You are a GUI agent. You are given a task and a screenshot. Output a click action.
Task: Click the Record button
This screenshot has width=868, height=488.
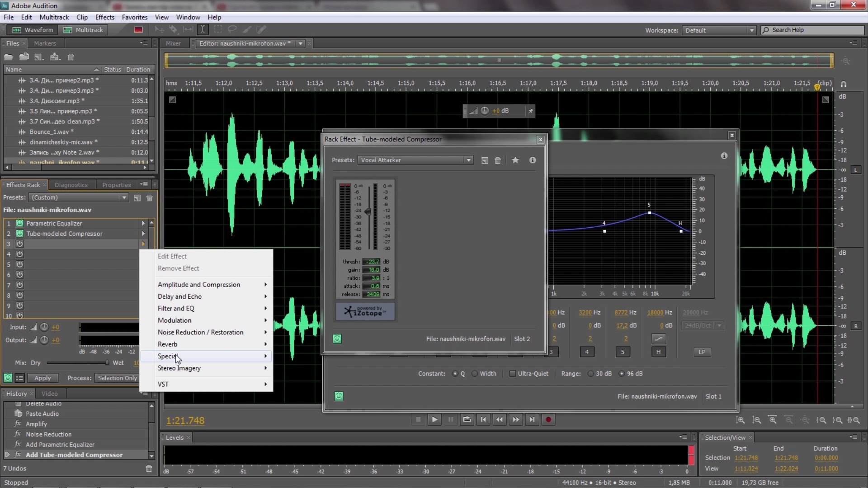(x=548, y=420)
